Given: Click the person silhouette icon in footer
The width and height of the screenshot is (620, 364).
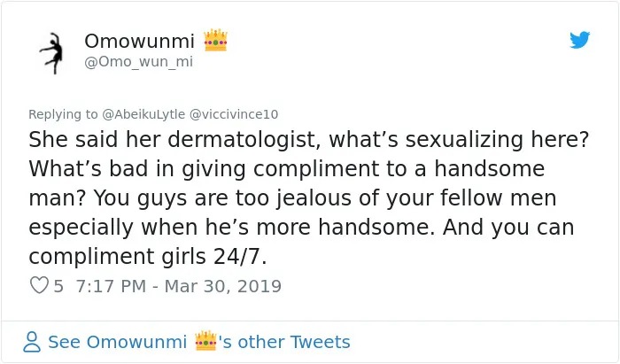Looking at the screenshot, I should click(32, 342).
